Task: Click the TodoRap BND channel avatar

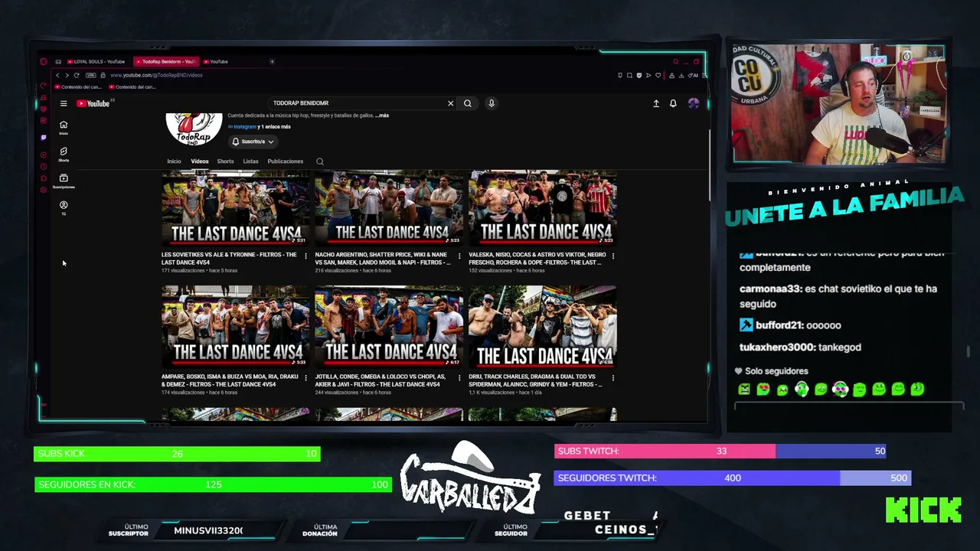Action: coord(194,129)
